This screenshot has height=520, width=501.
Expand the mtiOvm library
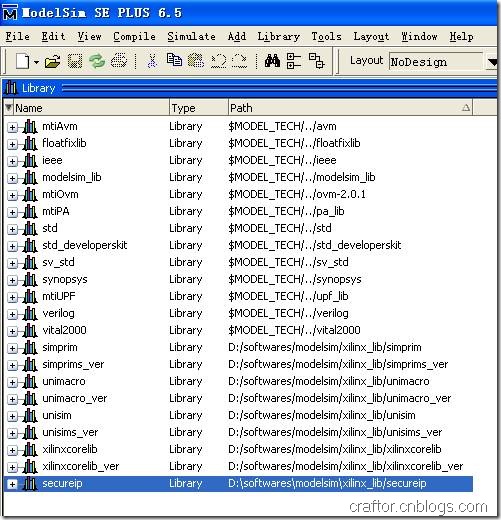pos(12,195)
